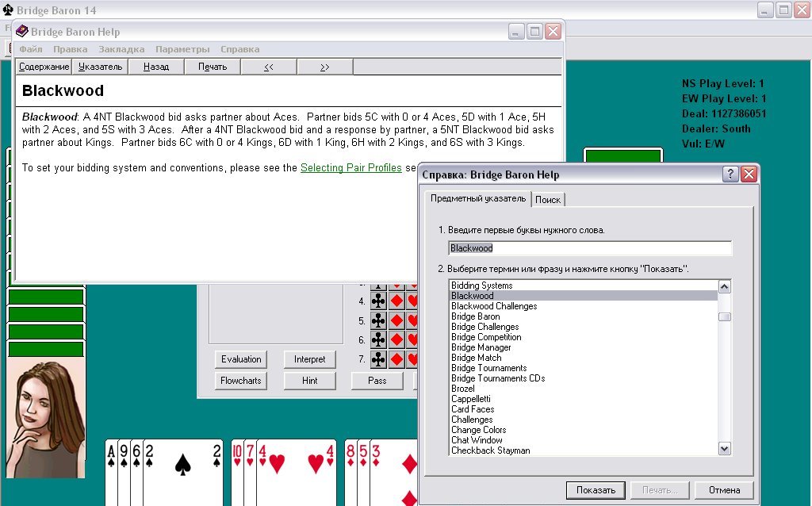The height and width of the screenshot is (506, 812).
Task: Bid 4 clubs in the bidding box
Action: tap(378, 301)
